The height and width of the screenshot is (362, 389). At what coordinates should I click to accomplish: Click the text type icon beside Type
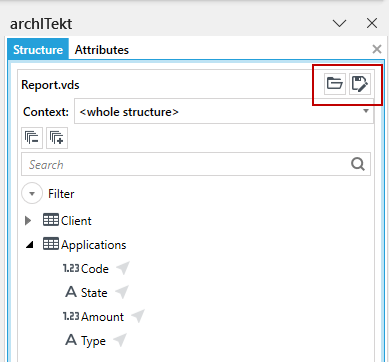71,340
